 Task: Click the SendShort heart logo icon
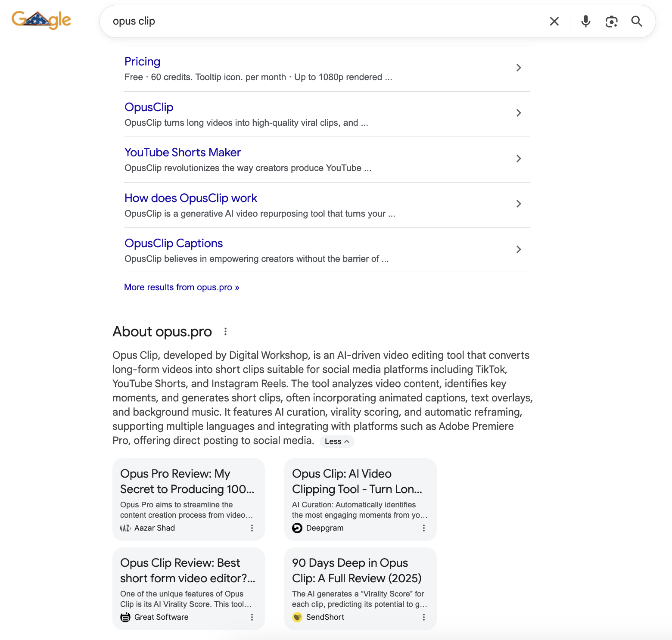click(x=298, y=617)
